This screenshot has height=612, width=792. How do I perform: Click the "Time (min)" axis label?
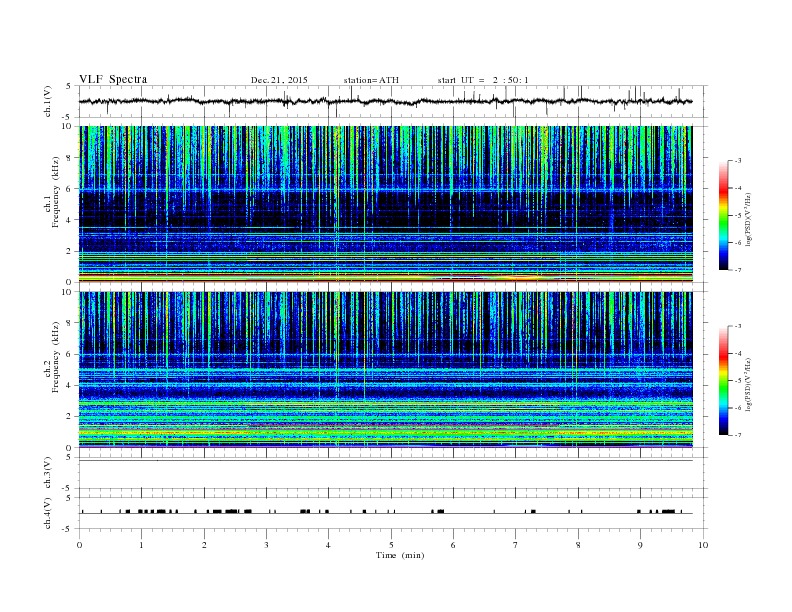pyautogui.click(x=400, y=555)
